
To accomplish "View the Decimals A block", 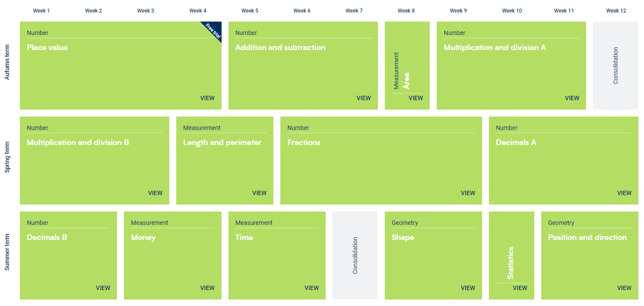I will 624,193.
